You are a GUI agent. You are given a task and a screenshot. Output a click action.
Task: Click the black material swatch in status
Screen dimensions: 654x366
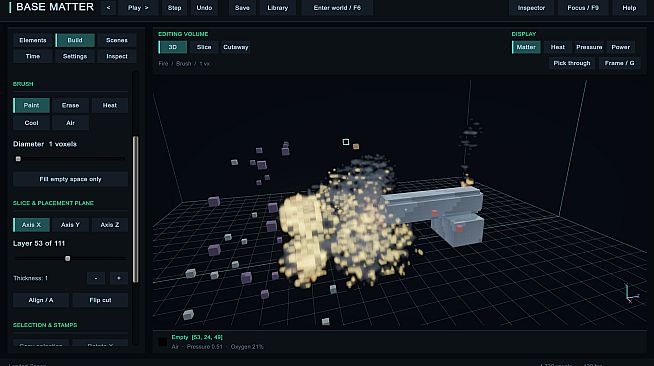click(163, 342)
